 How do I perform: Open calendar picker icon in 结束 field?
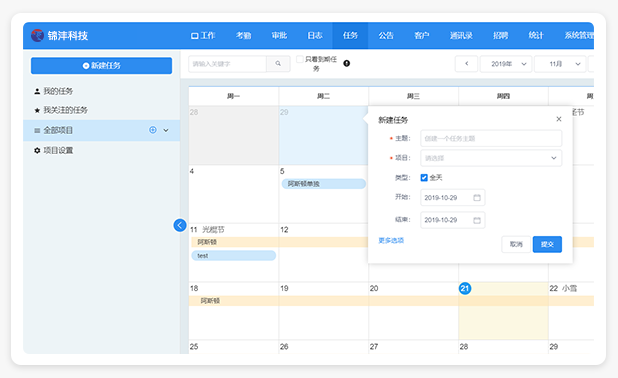tap(477, 220)
